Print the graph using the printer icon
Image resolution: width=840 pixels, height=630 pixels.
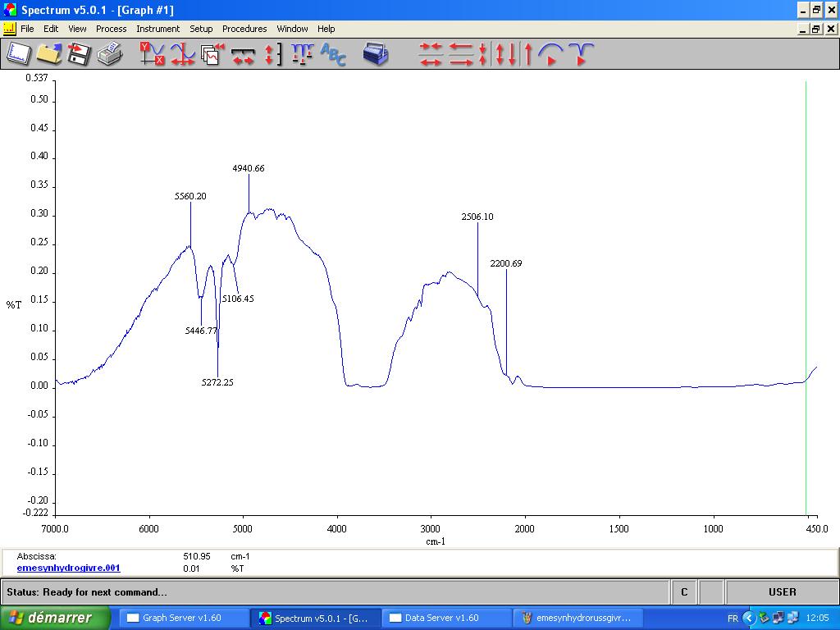click(x=109, y=54)
